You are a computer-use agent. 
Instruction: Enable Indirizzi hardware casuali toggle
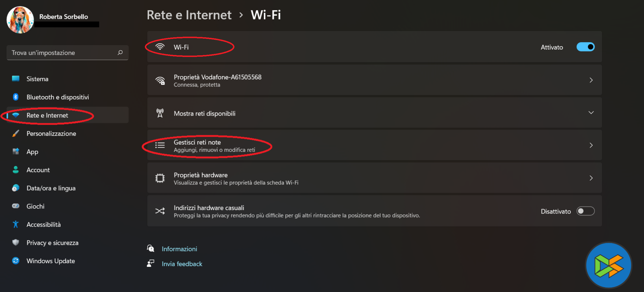coord(585,211)
